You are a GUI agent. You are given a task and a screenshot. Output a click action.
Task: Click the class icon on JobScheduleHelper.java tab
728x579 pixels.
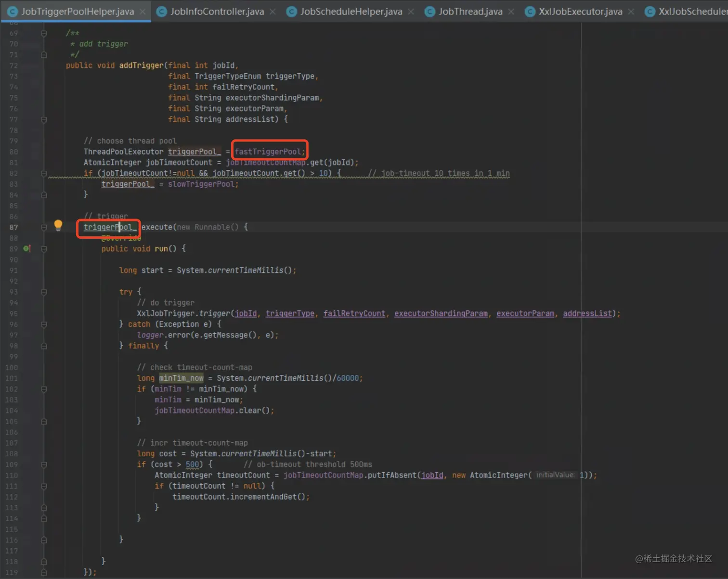pos(291,12)
